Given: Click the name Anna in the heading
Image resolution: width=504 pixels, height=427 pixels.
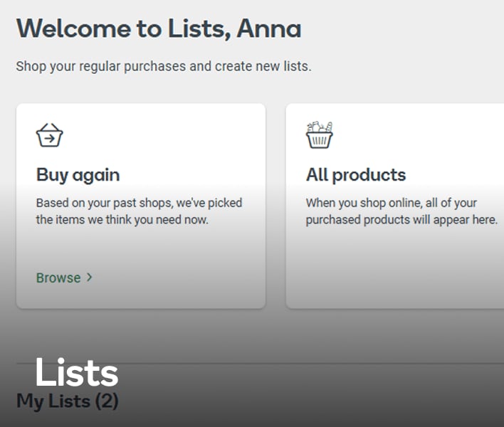Looking at the screenshot, I should 268,29.
